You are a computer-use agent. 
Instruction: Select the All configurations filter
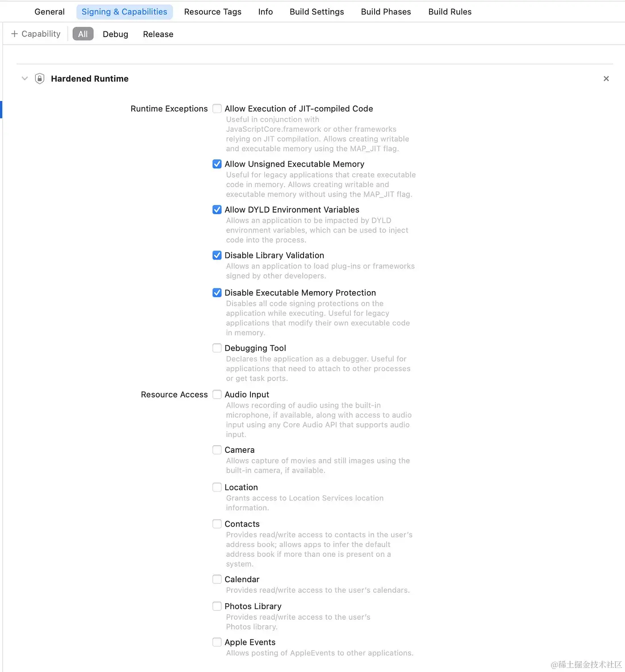point(83,34)
